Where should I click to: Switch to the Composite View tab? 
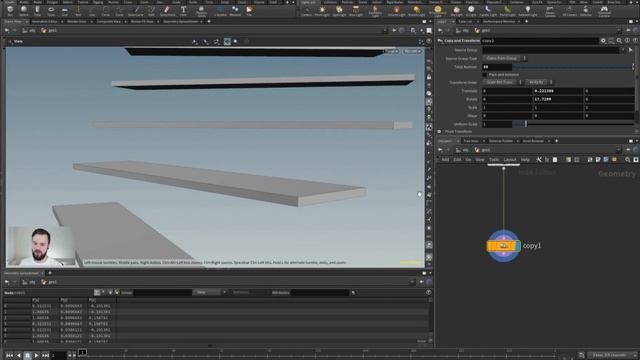pyautogui.click(x=109, y=21)
